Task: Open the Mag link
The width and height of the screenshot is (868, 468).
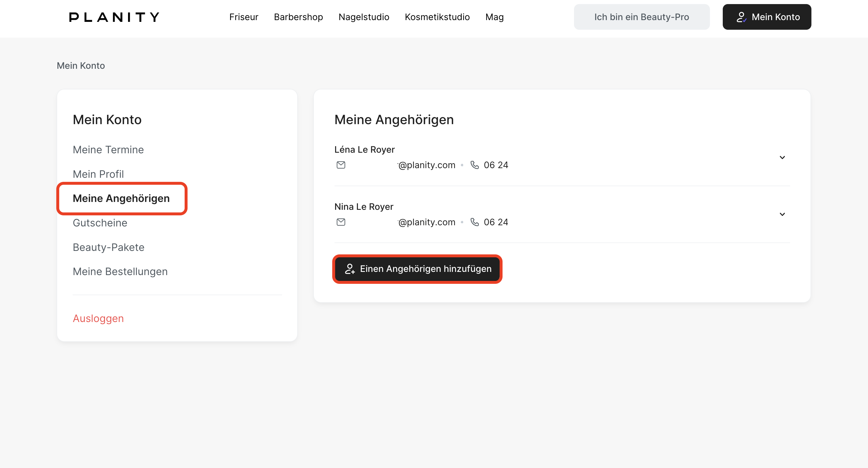Action: pos(494,17)
